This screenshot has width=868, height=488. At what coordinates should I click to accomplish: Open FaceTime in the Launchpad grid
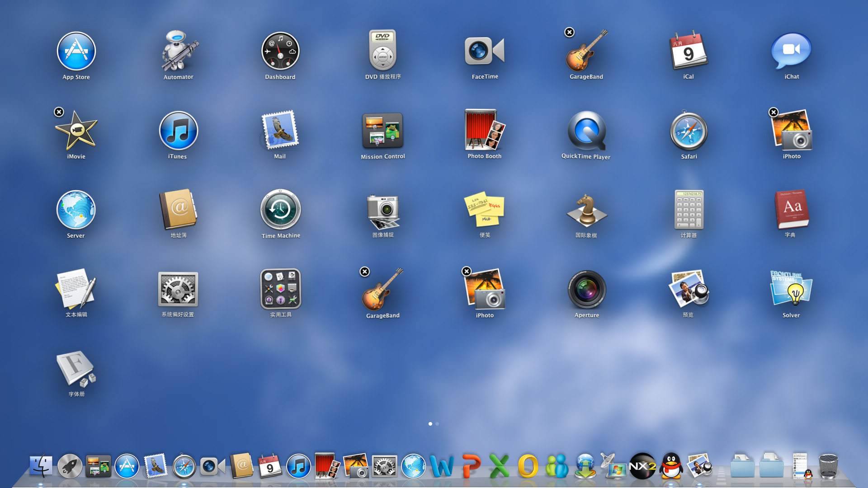coord(485,51)
